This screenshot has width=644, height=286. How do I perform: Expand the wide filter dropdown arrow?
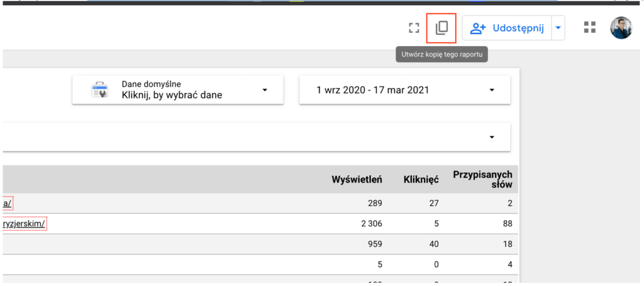492,137
